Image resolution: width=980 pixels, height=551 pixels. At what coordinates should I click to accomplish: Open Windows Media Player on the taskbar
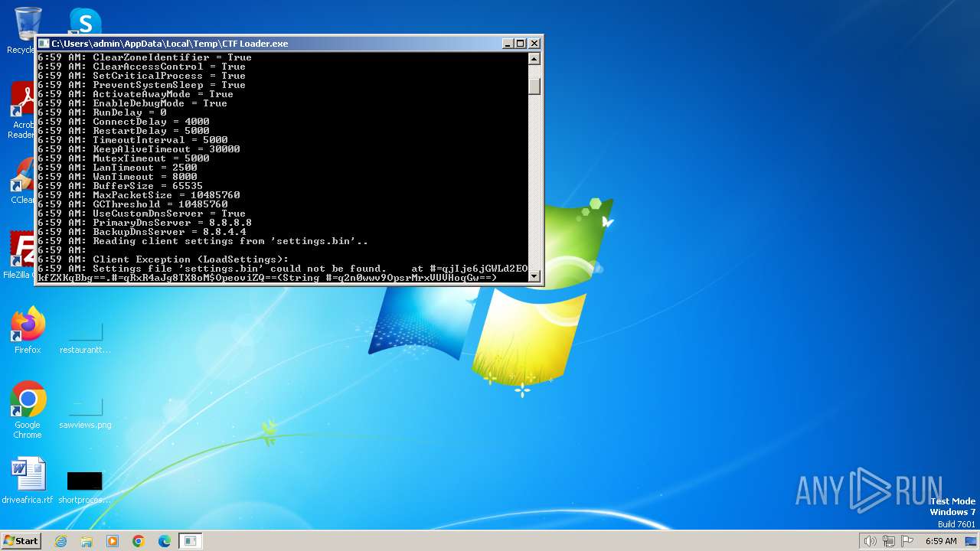(x=113, y=541)
